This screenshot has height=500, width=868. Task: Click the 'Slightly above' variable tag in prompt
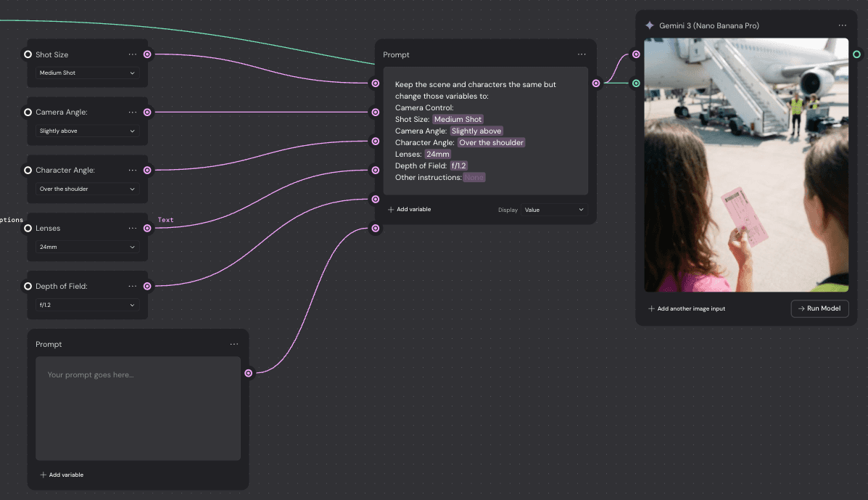(x=476, y=131)
